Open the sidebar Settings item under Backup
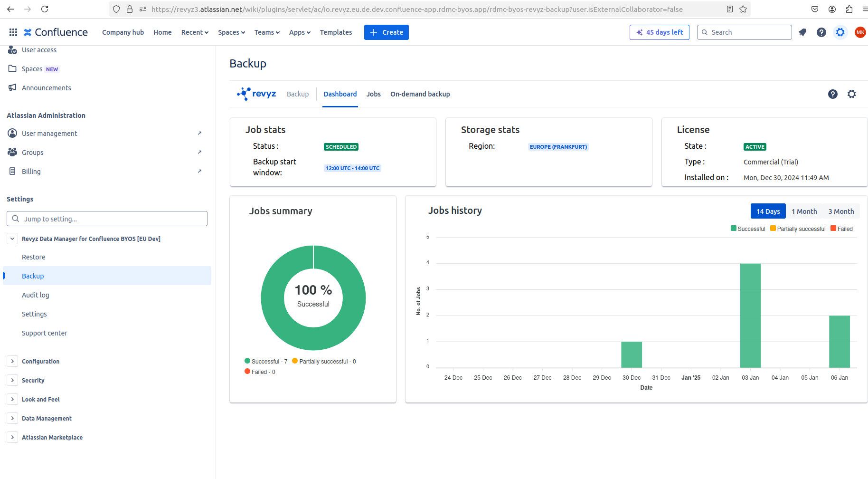 tap(34, 314)
